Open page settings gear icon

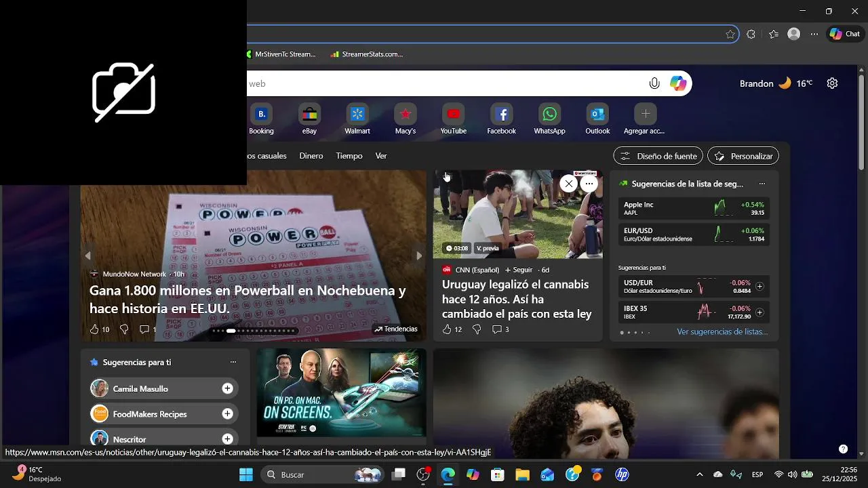832,83
